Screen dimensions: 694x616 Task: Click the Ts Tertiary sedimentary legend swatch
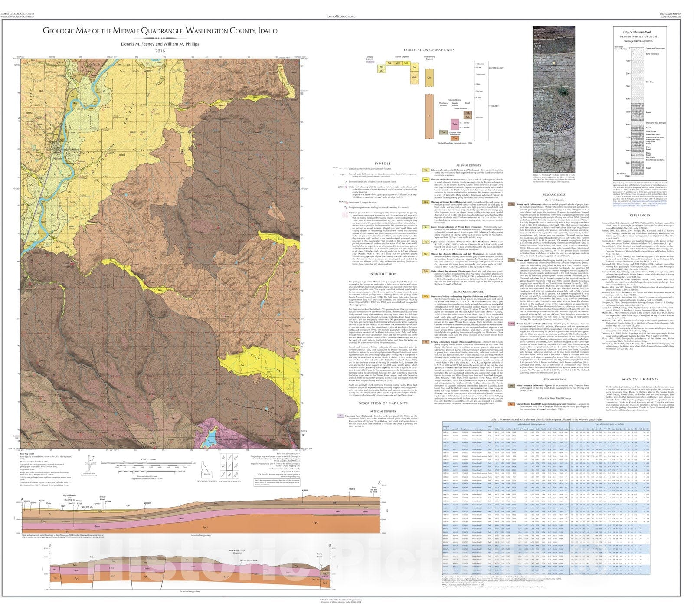[426, 342]
